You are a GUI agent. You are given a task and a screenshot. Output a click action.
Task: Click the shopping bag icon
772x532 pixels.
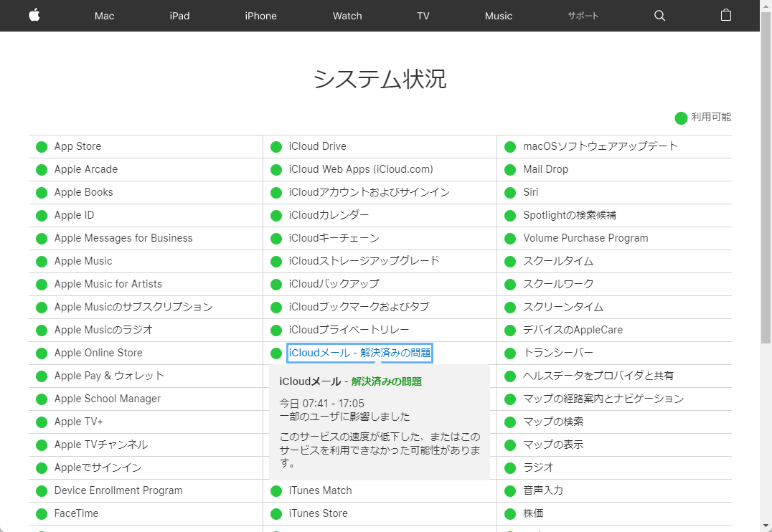click(725, 15)
